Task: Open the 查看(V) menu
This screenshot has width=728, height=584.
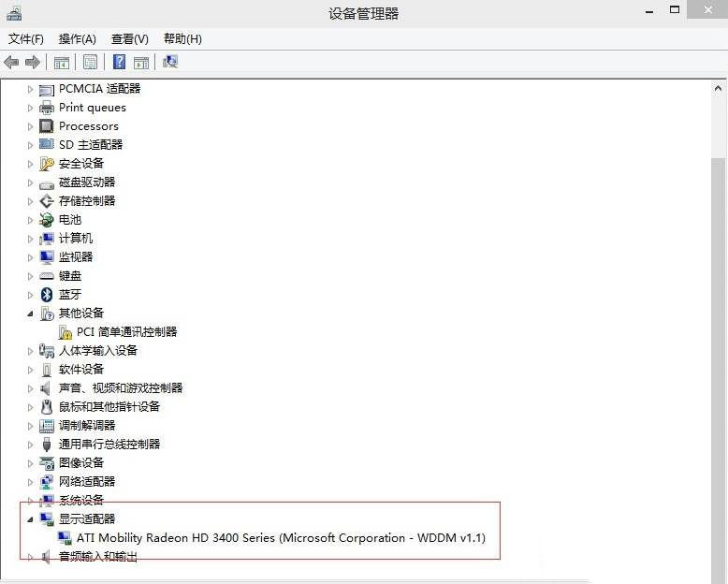Action: 129,39
